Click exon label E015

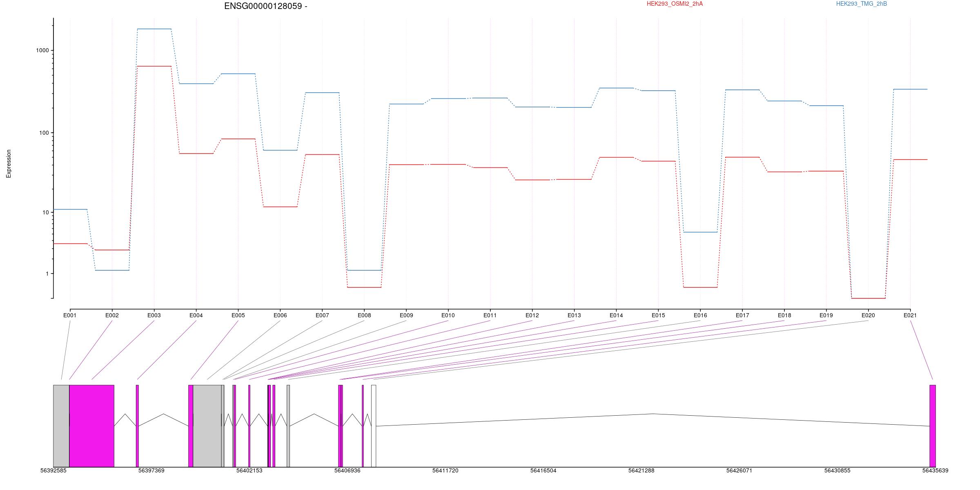[x=658, y=315]
